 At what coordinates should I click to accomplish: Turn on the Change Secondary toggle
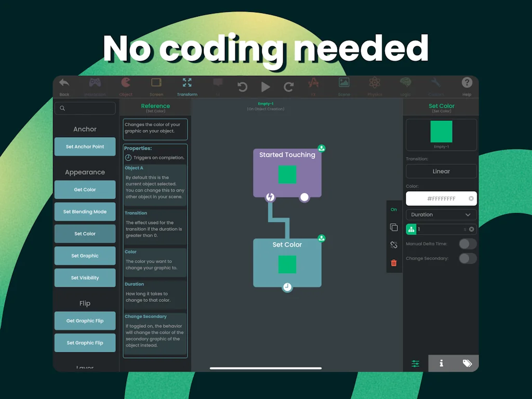[x=467, y=258]
